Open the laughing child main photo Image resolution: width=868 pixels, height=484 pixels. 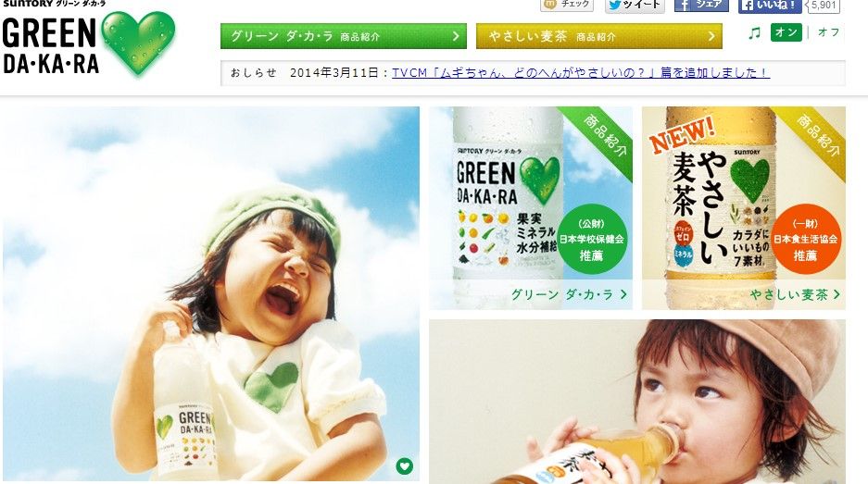click(211, 293)
